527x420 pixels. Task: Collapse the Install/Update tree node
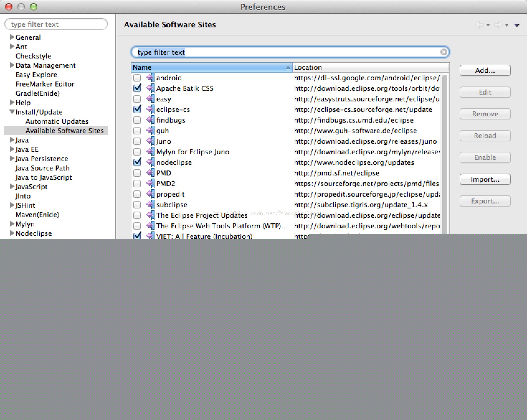(x=12, y=112)
